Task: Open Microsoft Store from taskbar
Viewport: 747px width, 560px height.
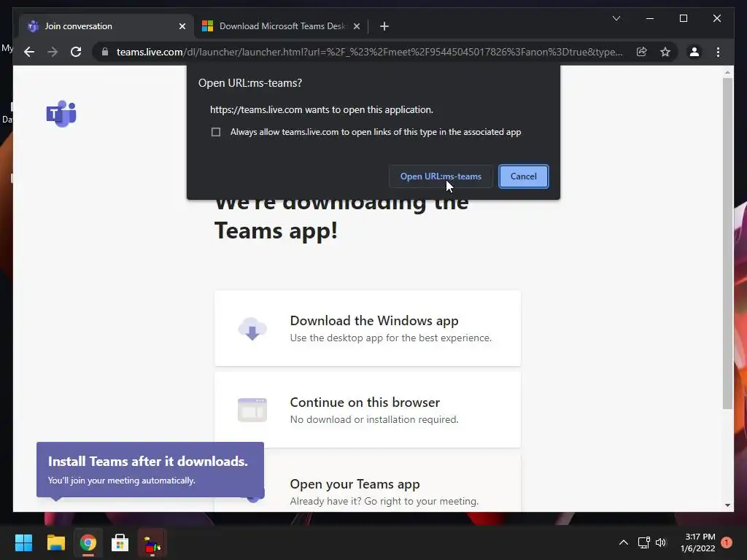Action: coord(120,542)
